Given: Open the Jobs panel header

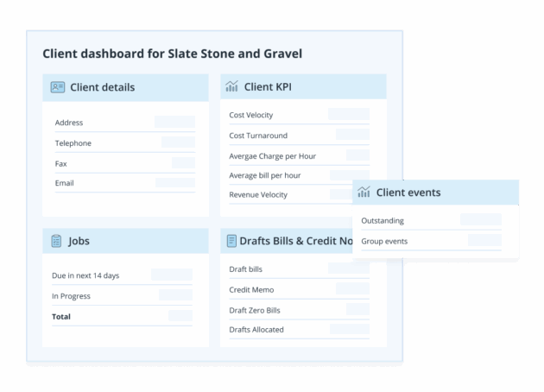Looking at the screenshot, I should (125, 241).
